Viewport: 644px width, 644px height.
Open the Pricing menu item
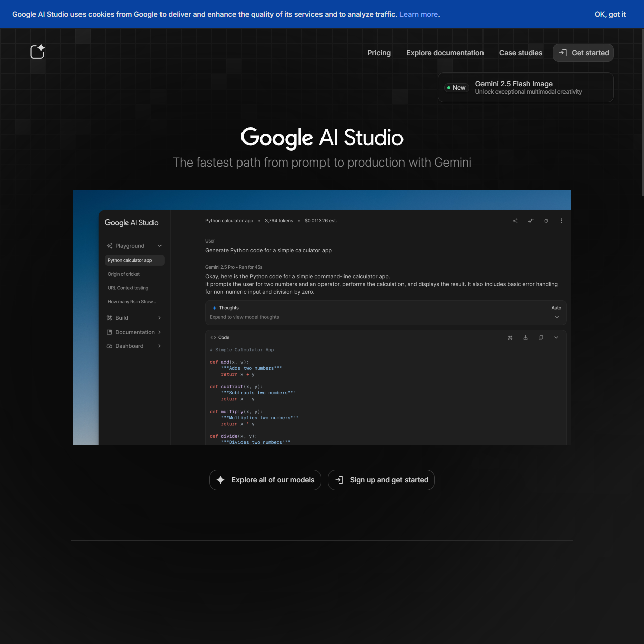pyautogui.click(x=379, y=53)
